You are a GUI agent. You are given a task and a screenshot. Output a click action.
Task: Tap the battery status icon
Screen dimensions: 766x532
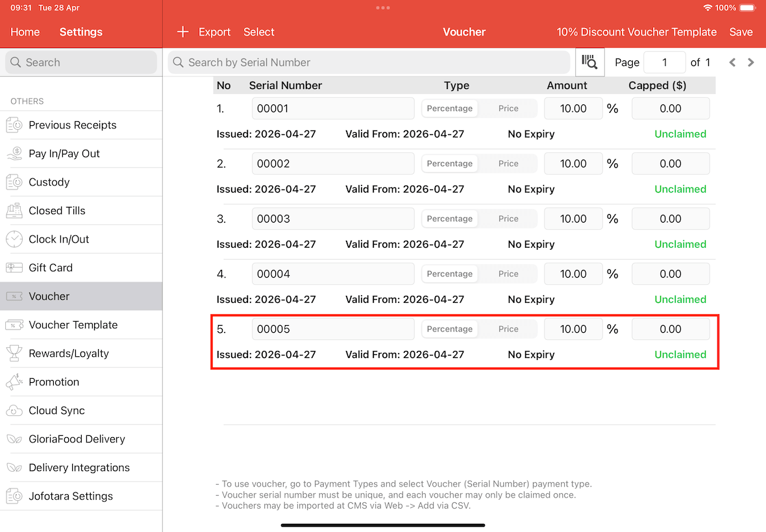coord(748,8)
